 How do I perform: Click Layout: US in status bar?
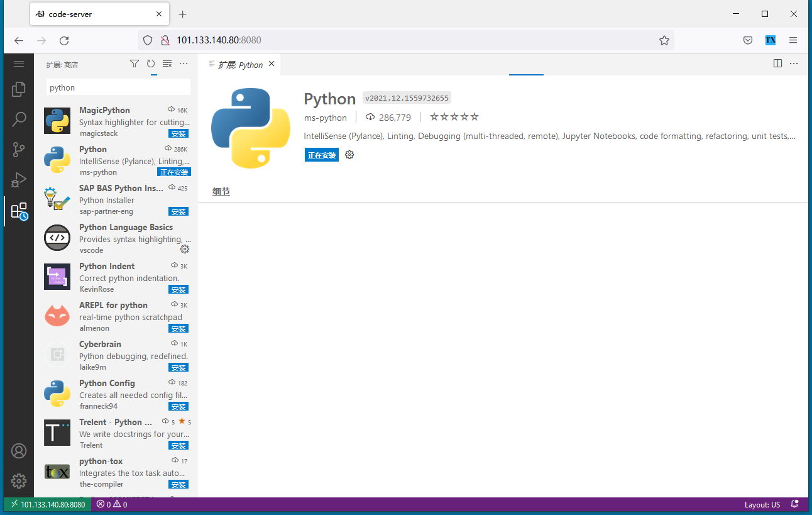762,504
